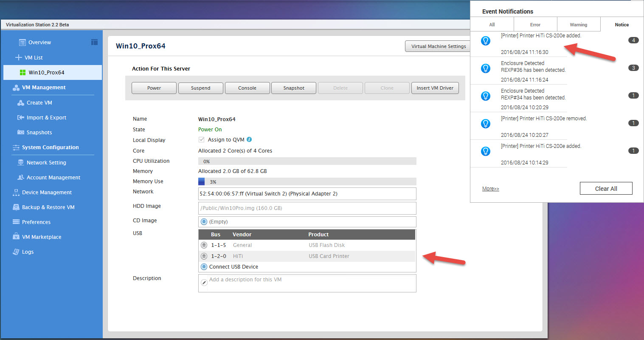The width and height of the screenshot is (644, 340).
Task: Click the dashboard icon beside Overview
Action: pos(94,42)
